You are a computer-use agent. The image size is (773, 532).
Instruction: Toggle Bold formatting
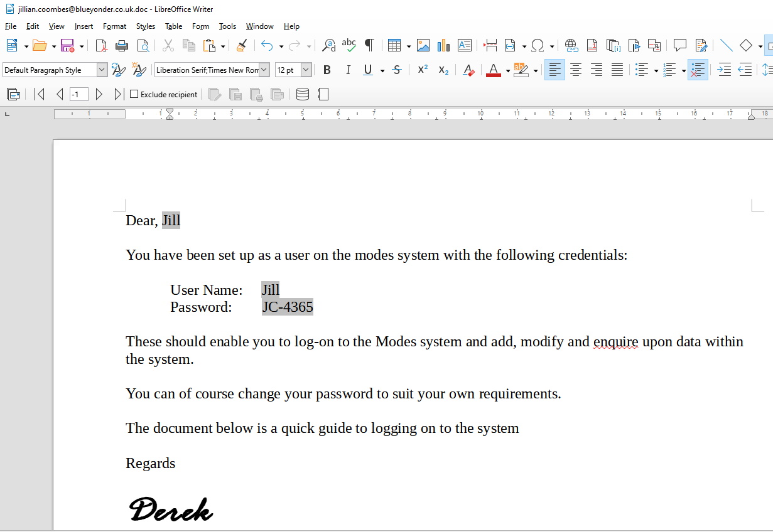coord(327,70)
